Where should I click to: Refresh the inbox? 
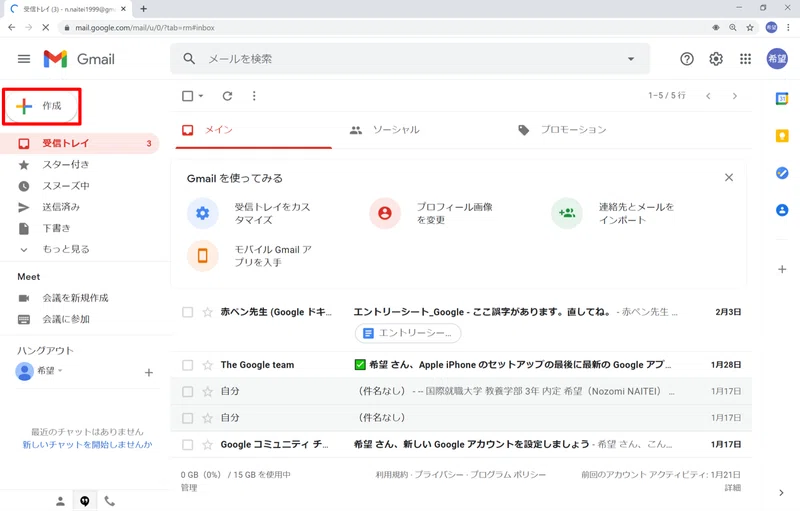click(x=228, y=96)
